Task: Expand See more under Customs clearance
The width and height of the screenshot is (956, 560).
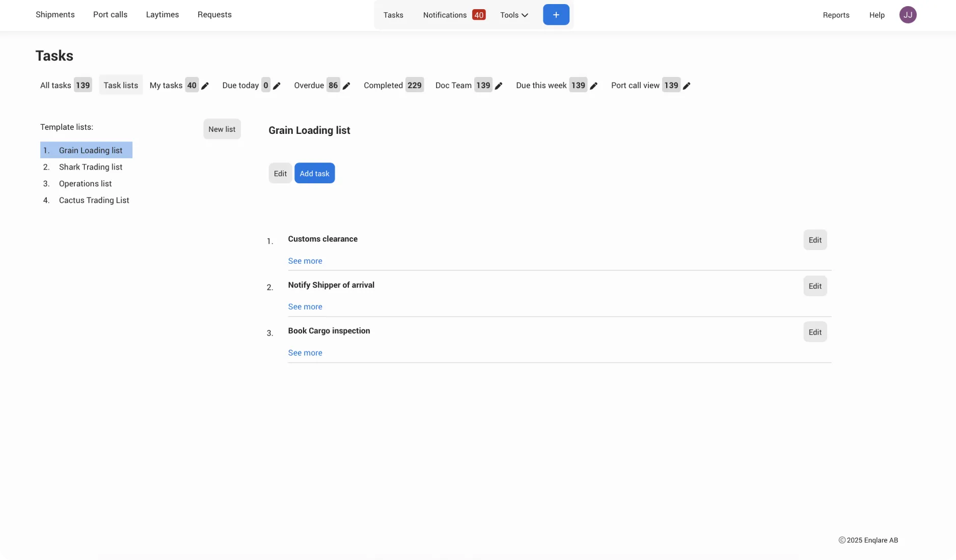Action: 305,261
